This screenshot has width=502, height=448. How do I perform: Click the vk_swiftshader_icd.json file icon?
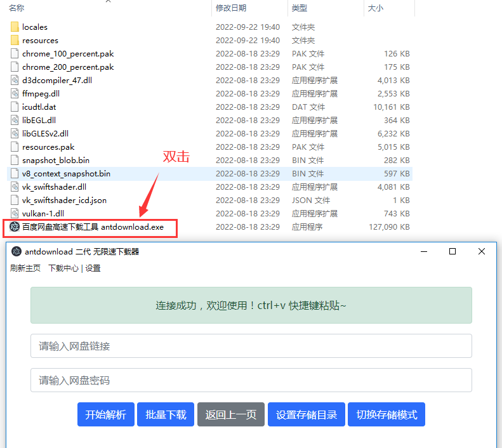(15, 201)
